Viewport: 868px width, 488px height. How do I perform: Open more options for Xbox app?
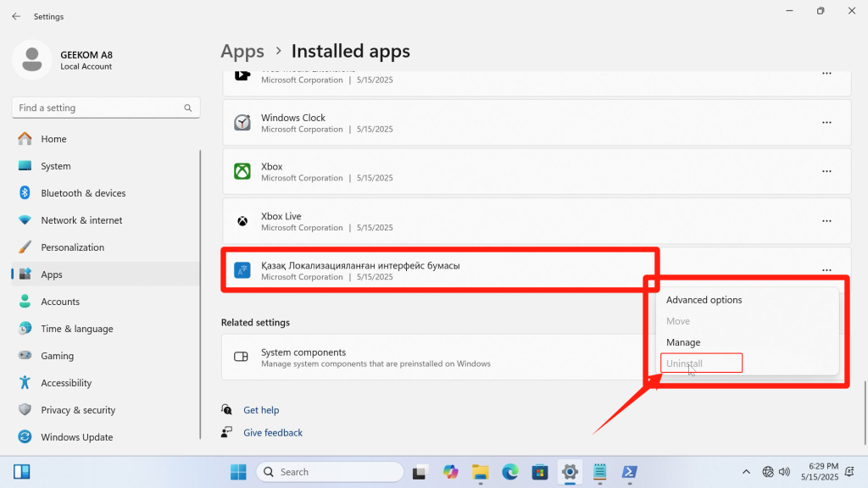(x=826, y=171)
